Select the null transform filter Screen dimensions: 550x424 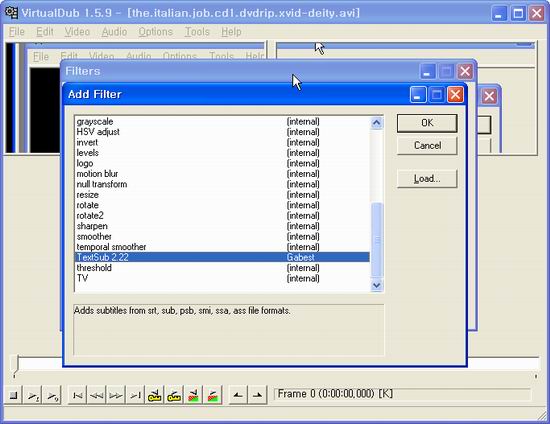click(222, 184)
